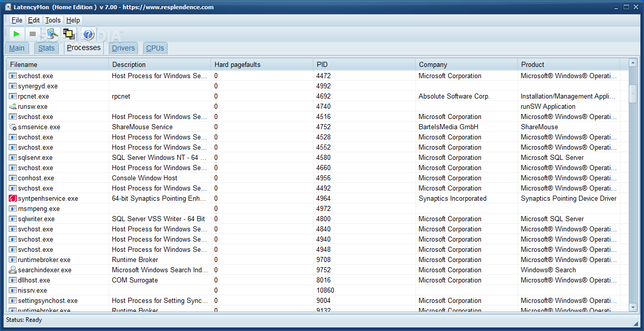Click 'runSW Application' product cell
This screenshot has width=644, height=331.
[x=548, y=106]
